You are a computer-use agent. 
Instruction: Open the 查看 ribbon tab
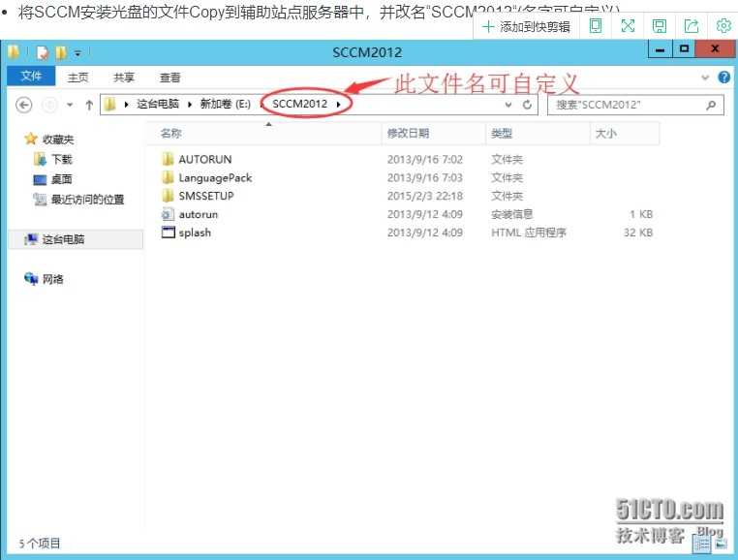point(169,78)
